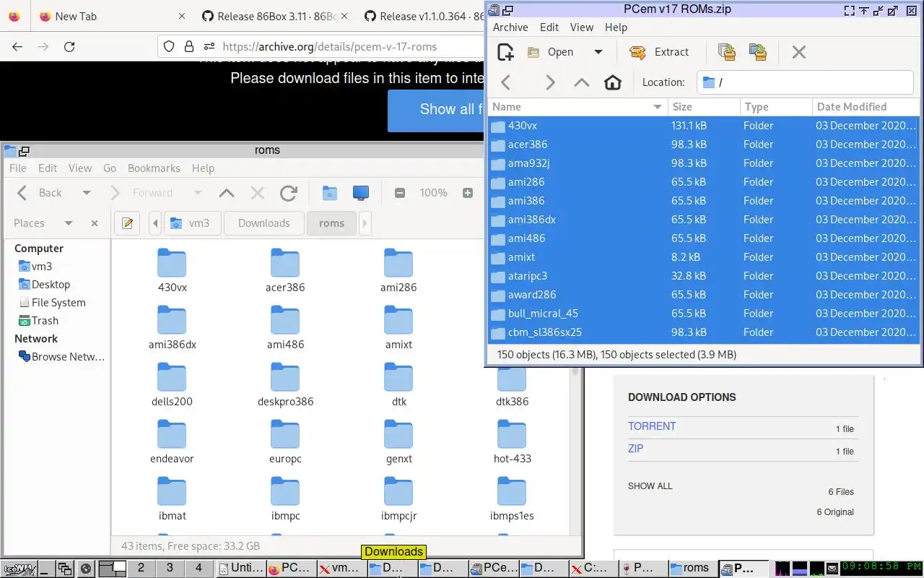Toggle the text location entry button

click(128, 223)
